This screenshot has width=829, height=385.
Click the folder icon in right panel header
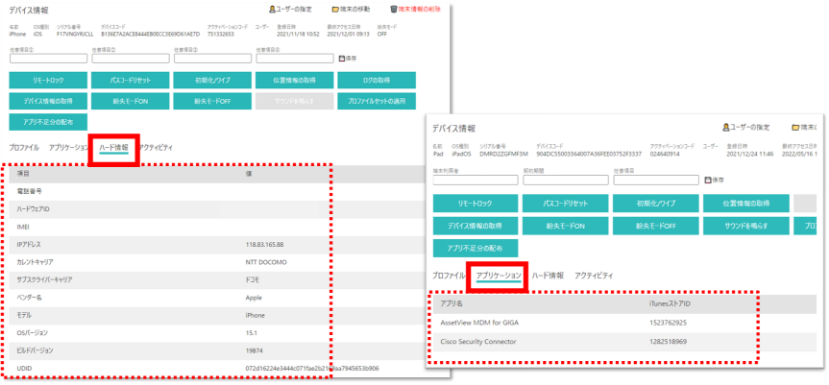click(x=795, y=127)
